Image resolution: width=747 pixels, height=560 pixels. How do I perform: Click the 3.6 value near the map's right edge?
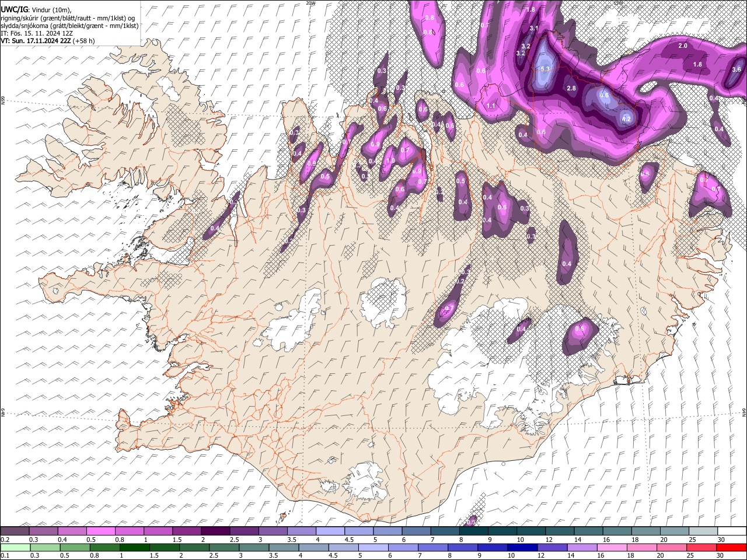click(x=736, y=69)
